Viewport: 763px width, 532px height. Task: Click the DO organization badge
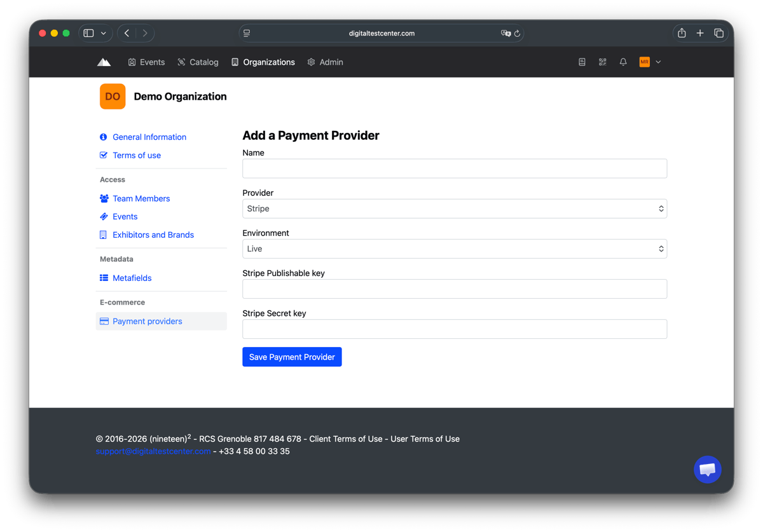113,97
